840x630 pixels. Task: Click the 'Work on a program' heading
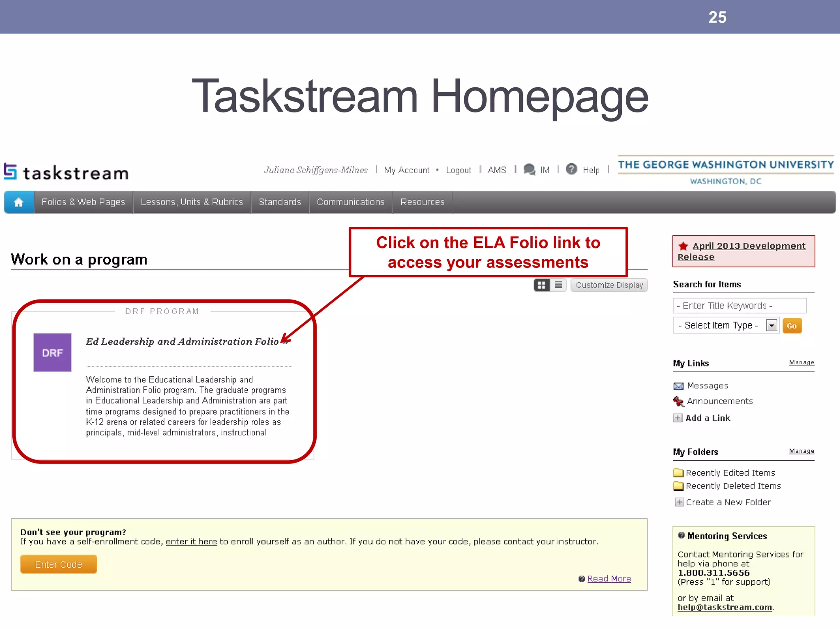pyautogui.click(x=79, y=259)
